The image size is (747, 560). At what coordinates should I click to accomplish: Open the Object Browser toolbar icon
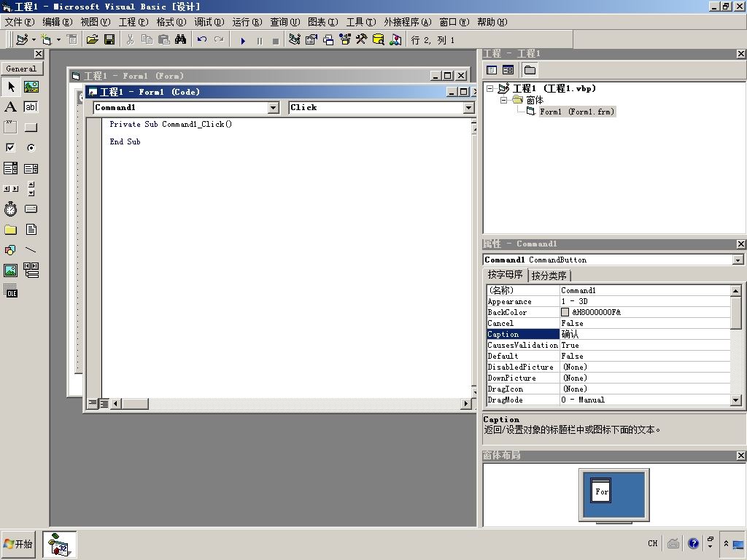coord(345,39)
